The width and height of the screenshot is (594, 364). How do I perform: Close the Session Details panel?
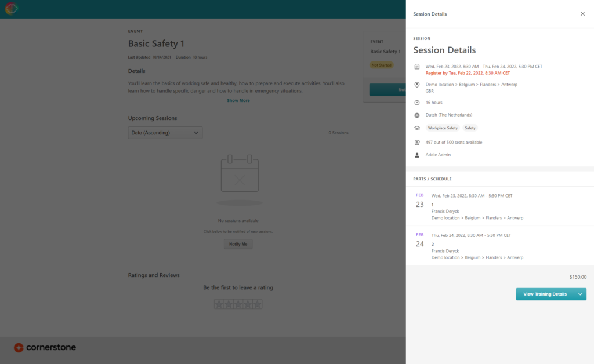[582, 14]
